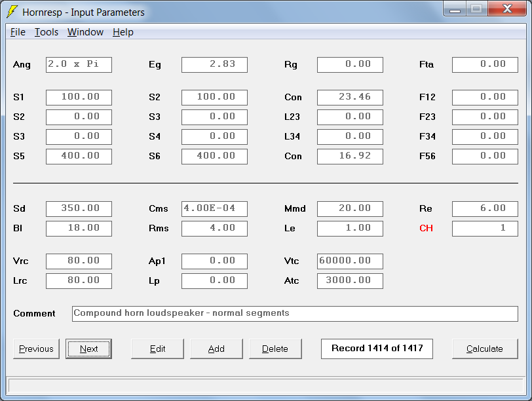The height and width of the screenshot is (401, 532).
Task: Select the S1 field showing 100.00
Action: (x=79, y=98)
